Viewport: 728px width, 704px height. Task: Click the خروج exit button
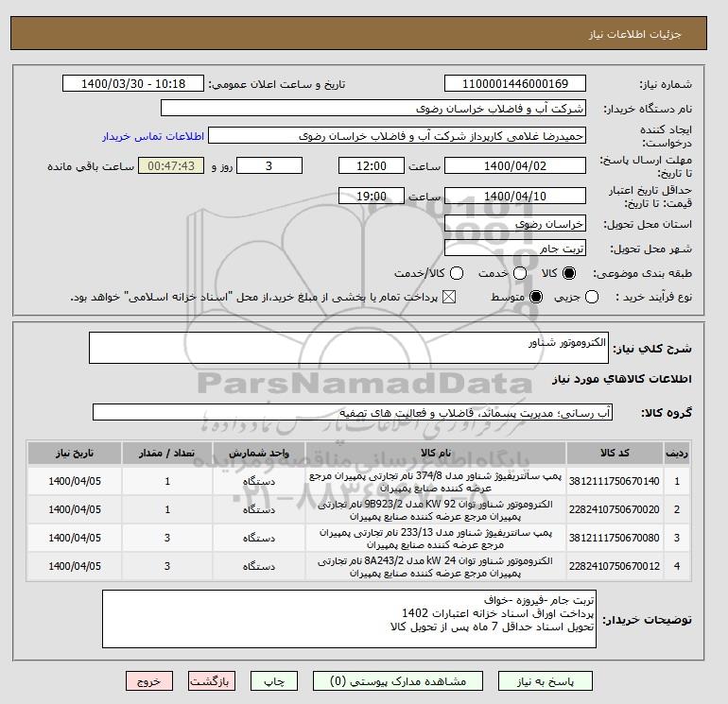(x=149, y=681)
